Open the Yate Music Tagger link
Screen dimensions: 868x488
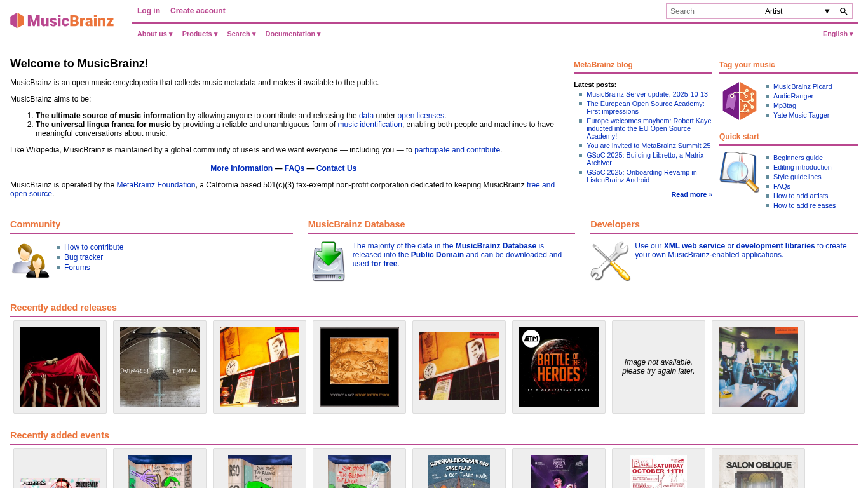pyautogui.click(x=801, y=115)
